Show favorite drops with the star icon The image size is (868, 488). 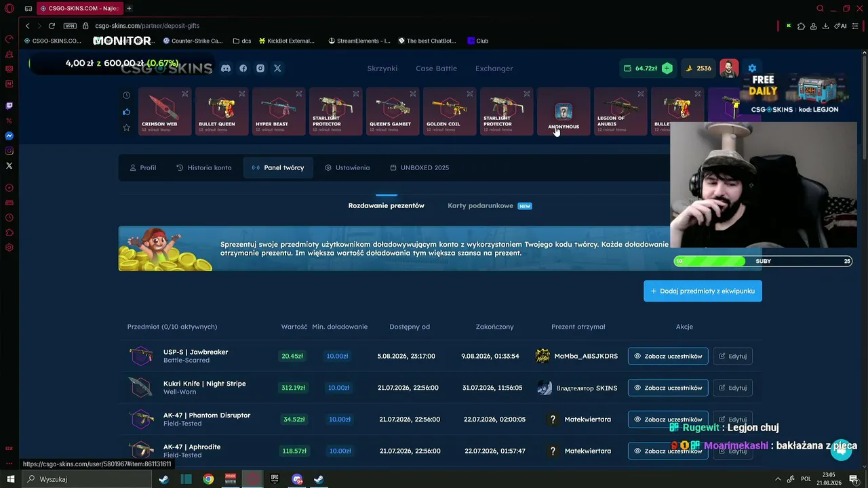pyautogui.click(x=126, y=127)
